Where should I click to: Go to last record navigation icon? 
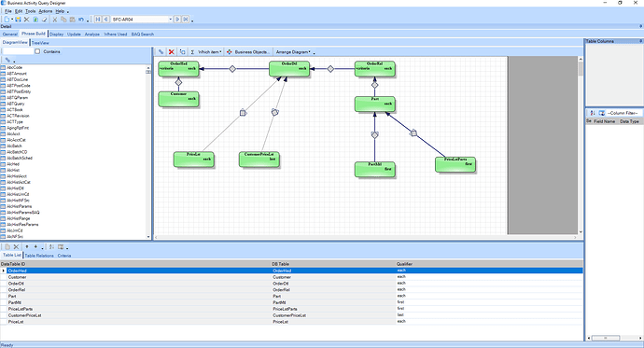pos(186,20)
